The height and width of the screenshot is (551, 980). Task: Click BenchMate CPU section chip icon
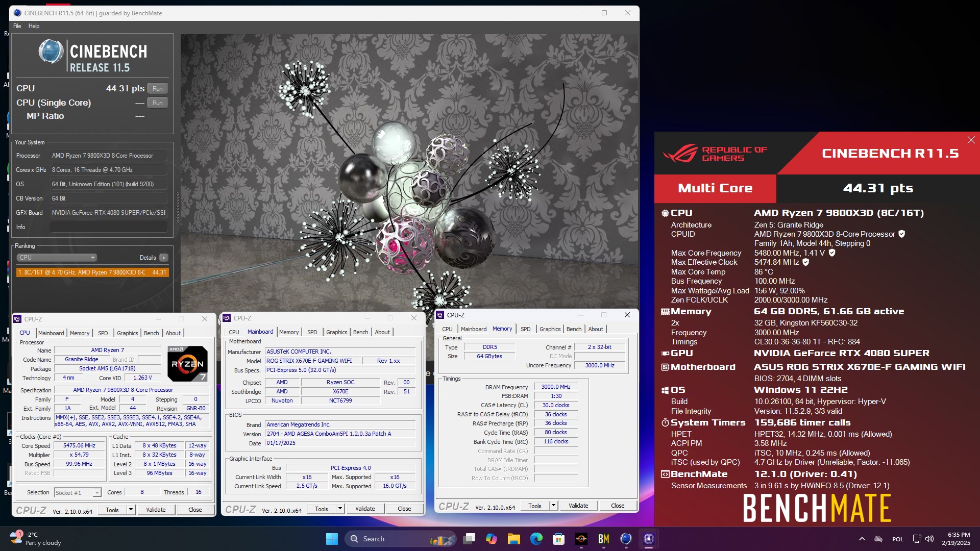coord(665,213)
